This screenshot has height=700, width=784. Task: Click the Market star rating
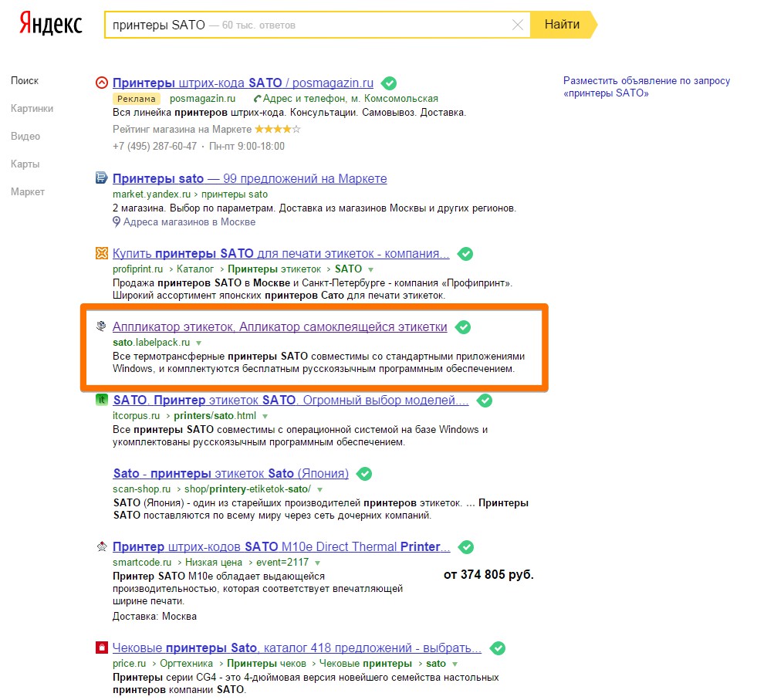278,129
